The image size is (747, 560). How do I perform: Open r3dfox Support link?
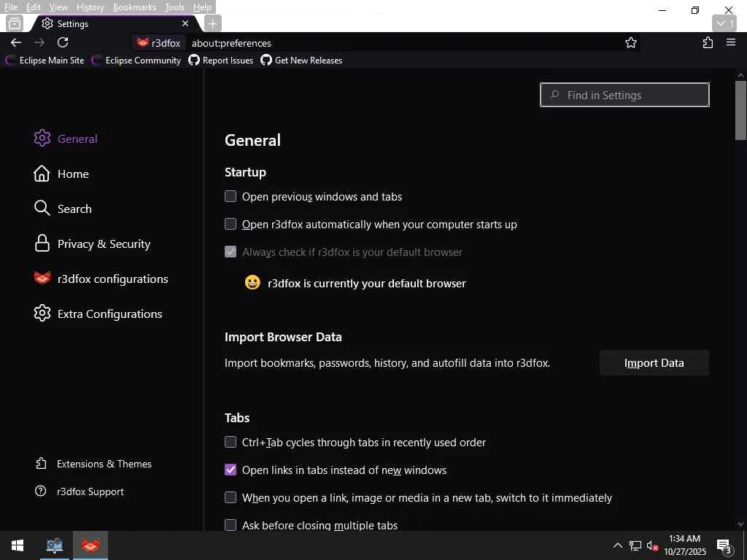(80, 491)
